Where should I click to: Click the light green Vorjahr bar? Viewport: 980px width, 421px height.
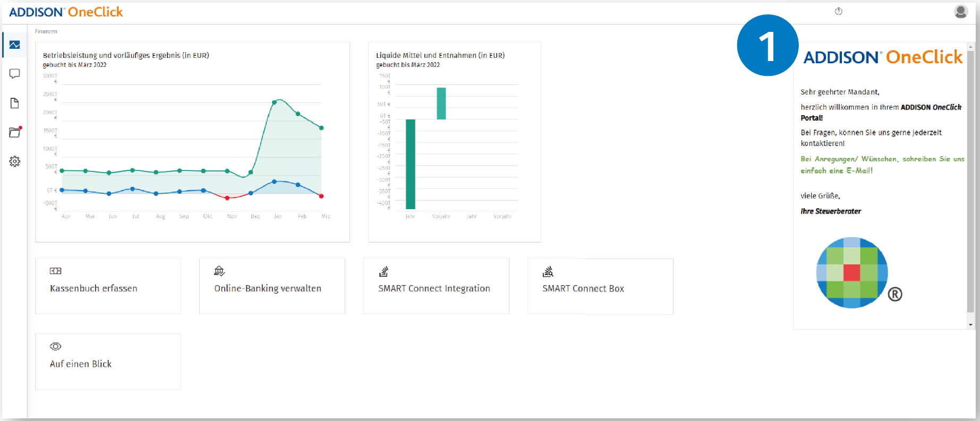click(441, 104)
